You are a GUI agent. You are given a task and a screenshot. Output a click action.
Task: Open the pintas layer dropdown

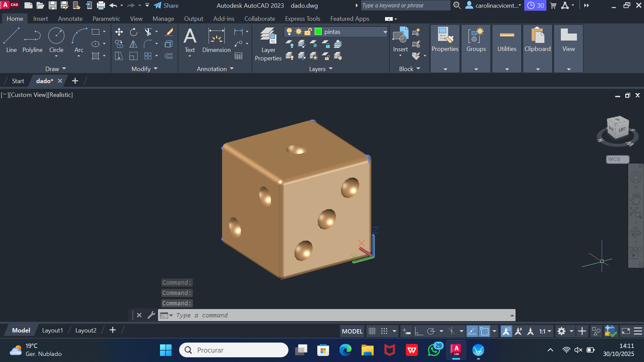coord(385,32)
